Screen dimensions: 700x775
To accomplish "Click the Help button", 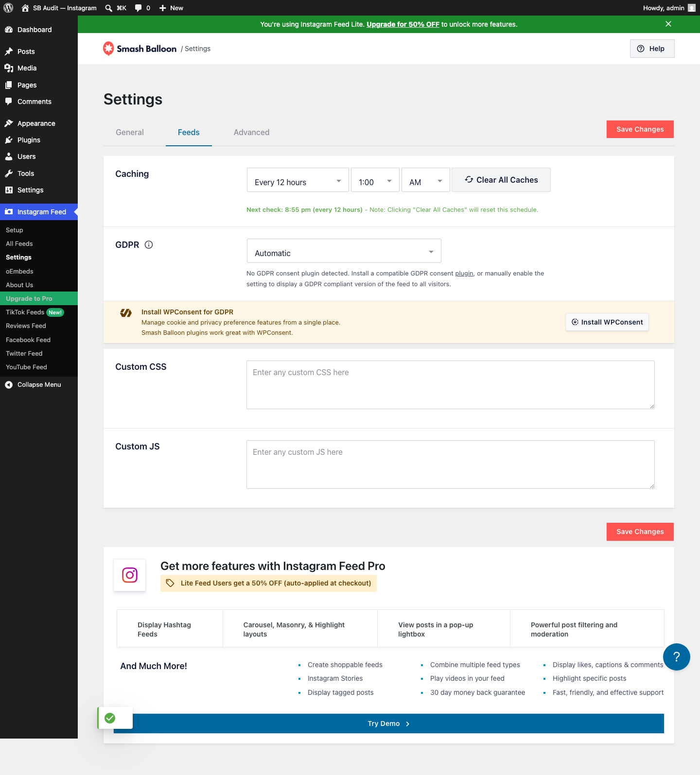I will click(x=652, y=49).
